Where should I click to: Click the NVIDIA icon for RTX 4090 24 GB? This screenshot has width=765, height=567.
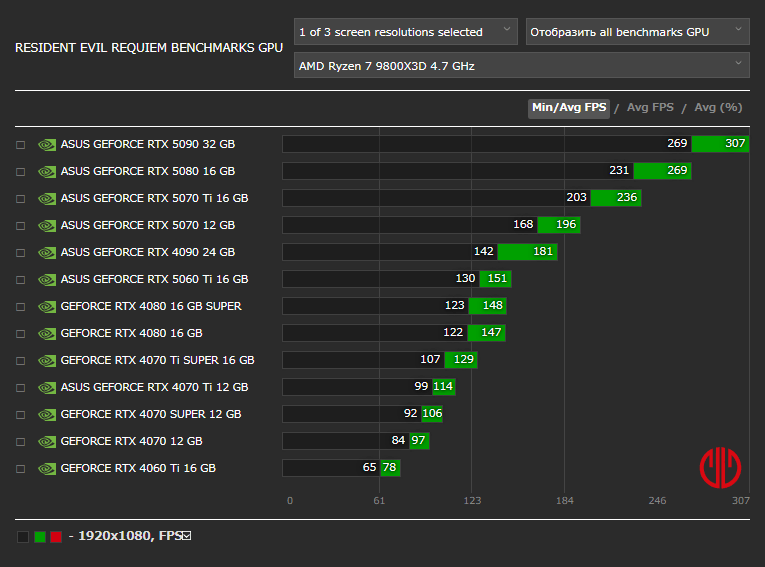(x=46, y=252)
